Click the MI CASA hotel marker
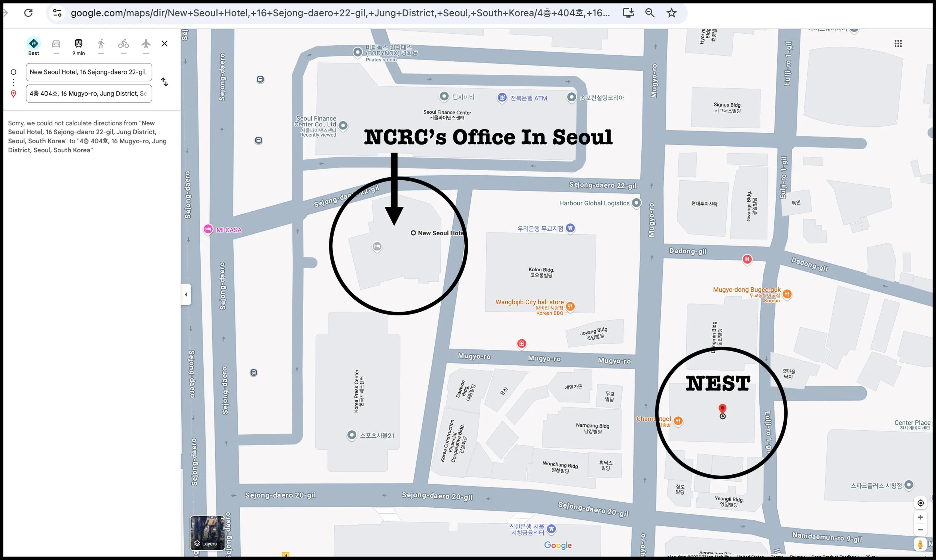 coord(208,229)
